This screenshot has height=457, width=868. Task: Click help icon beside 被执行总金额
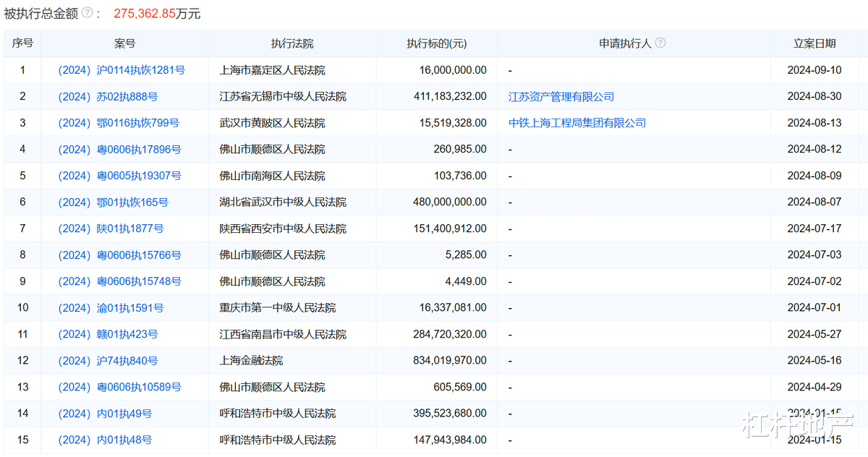87,13
